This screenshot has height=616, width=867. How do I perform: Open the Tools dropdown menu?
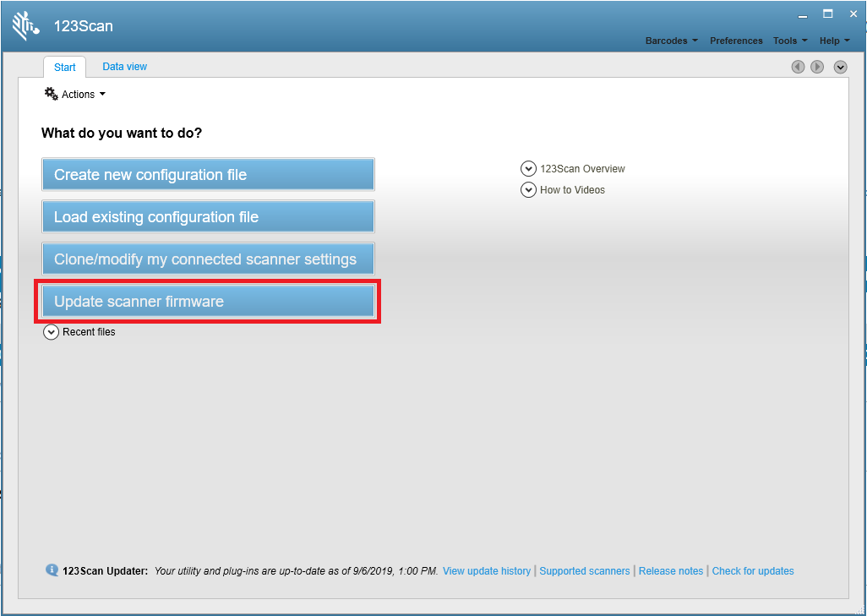coord(788,40)
